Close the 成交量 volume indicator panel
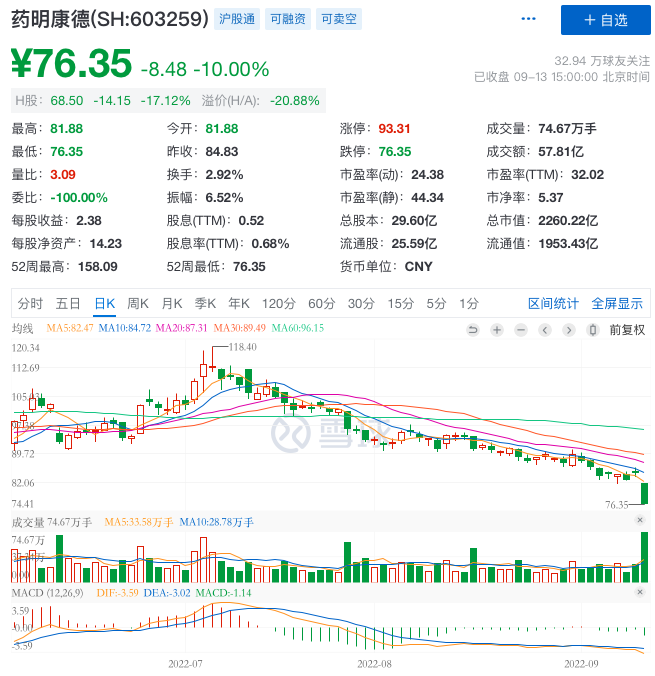 pyautogui.click(x=640, y=520)
